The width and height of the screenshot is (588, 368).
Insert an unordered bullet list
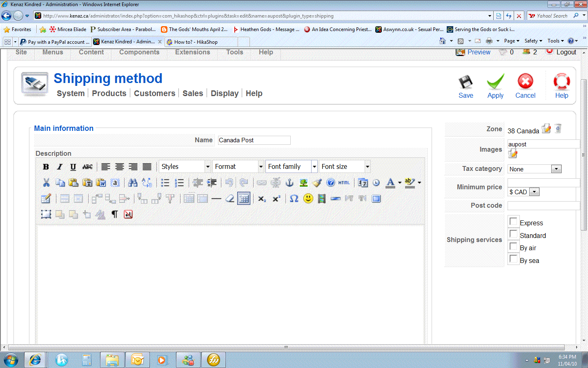point(165,183)
